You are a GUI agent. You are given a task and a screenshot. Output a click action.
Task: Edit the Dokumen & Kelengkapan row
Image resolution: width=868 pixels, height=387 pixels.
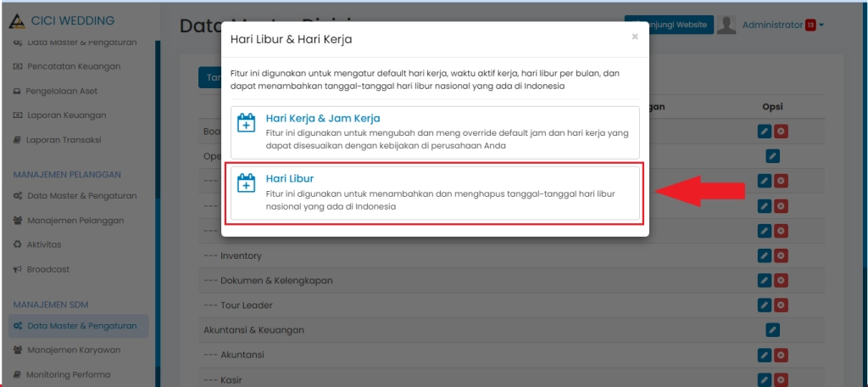765,281
